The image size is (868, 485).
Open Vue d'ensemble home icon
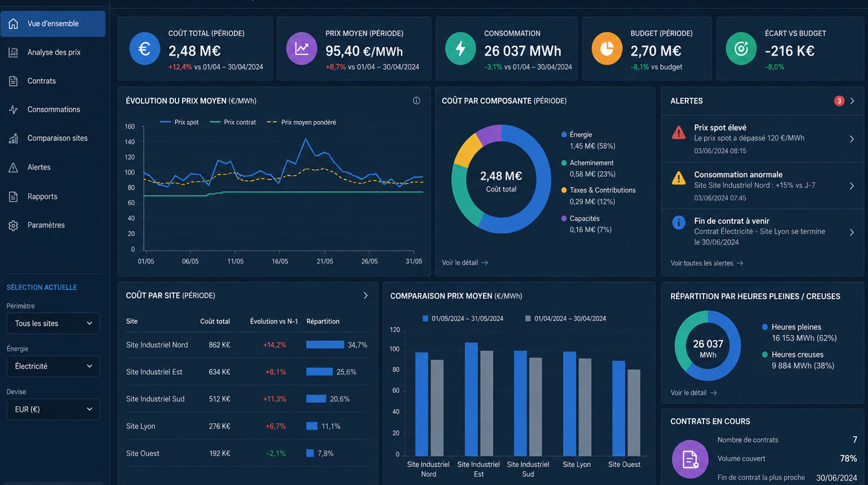click(x=13, y=24)
